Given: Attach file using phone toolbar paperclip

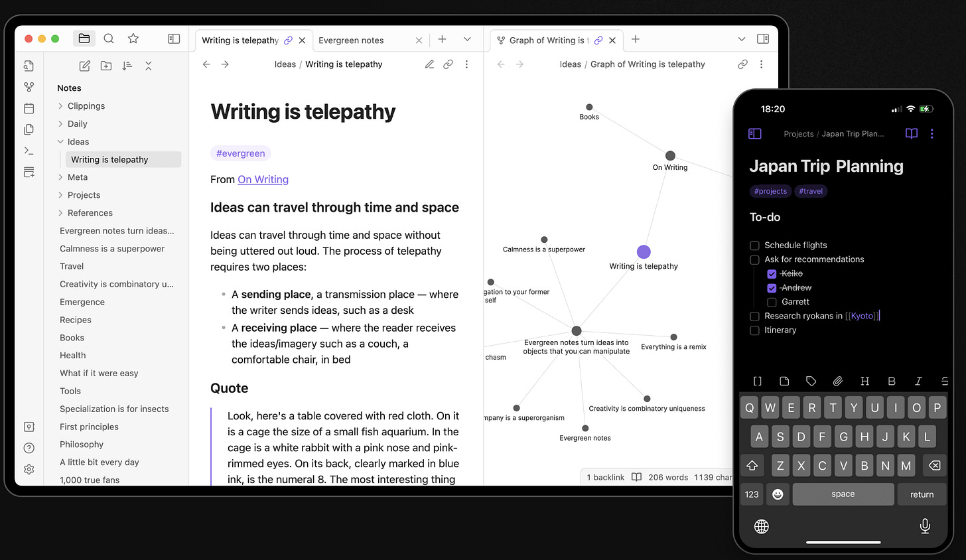Looking at the screenshot, I should pos(838,381).
